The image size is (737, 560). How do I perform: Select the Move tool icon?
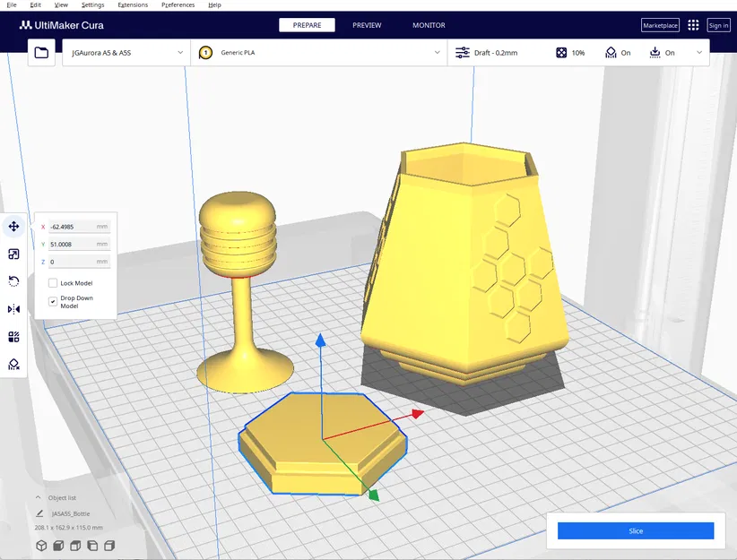point(13,227)
